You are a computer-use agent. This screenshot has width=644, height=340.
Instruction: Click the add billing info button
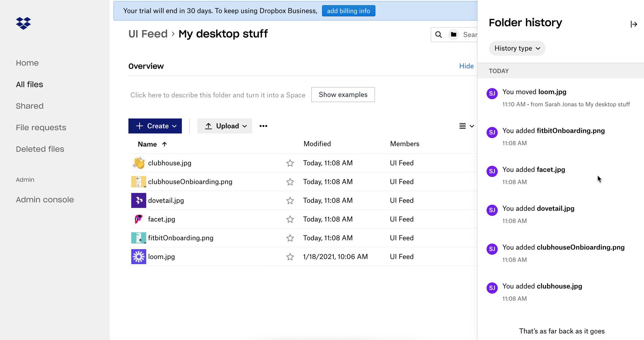348,11
